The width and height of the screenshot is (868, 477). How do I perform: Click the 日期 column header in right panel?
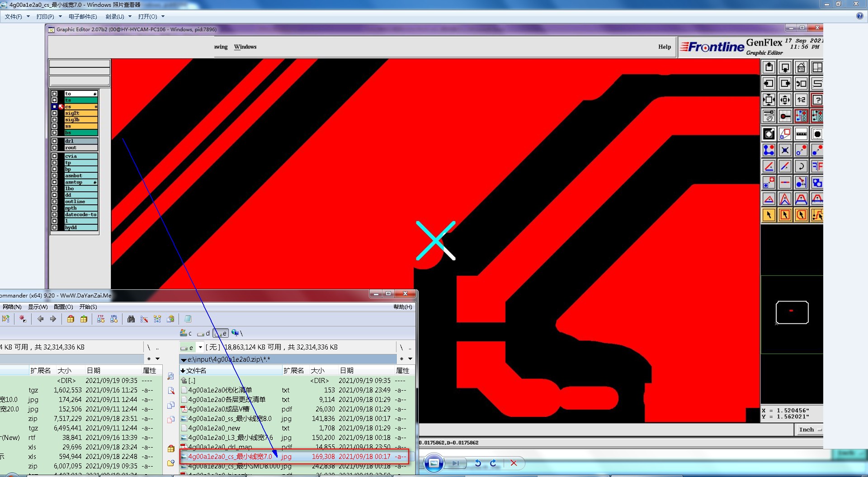[365, 371]
